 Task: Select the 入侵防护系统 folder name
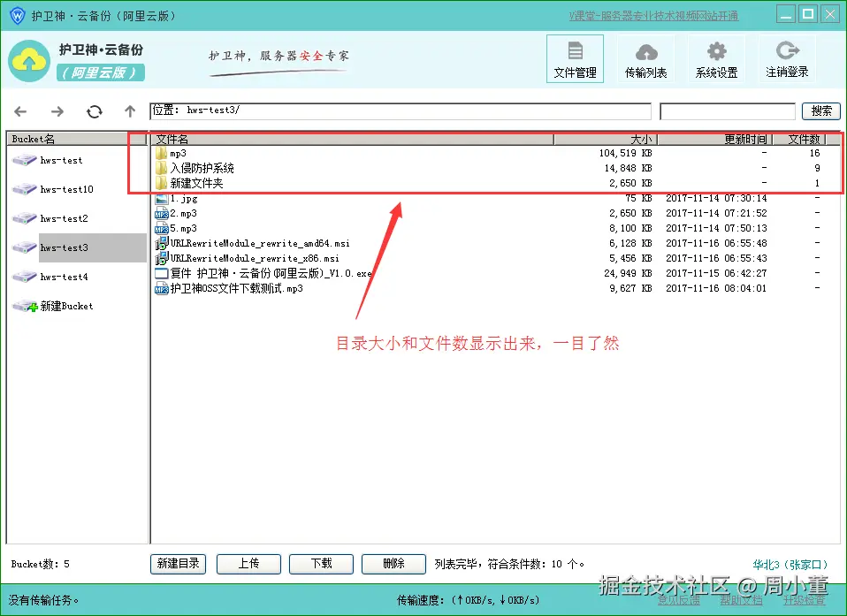coord(202,169)
